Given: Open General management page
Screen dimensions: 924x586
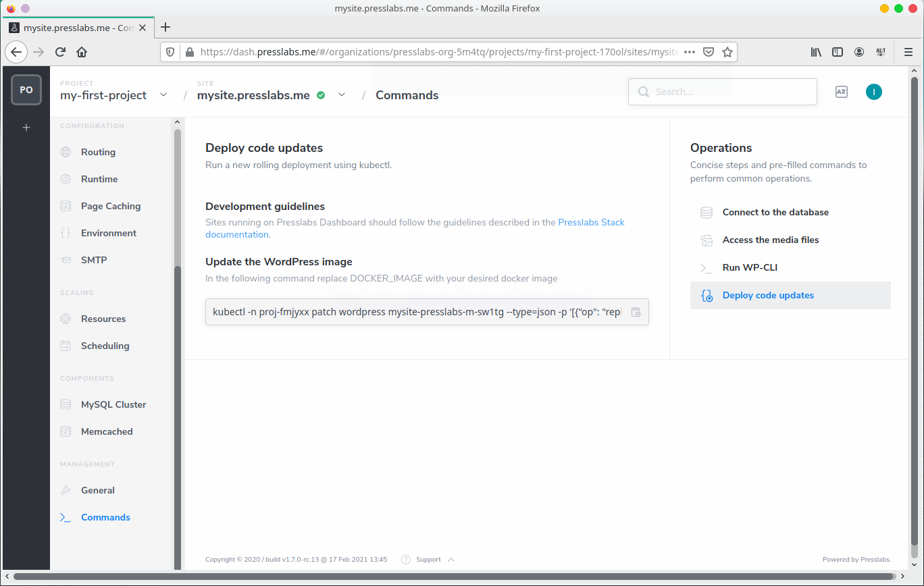Looking at the screenshot, I should point(98,490).
